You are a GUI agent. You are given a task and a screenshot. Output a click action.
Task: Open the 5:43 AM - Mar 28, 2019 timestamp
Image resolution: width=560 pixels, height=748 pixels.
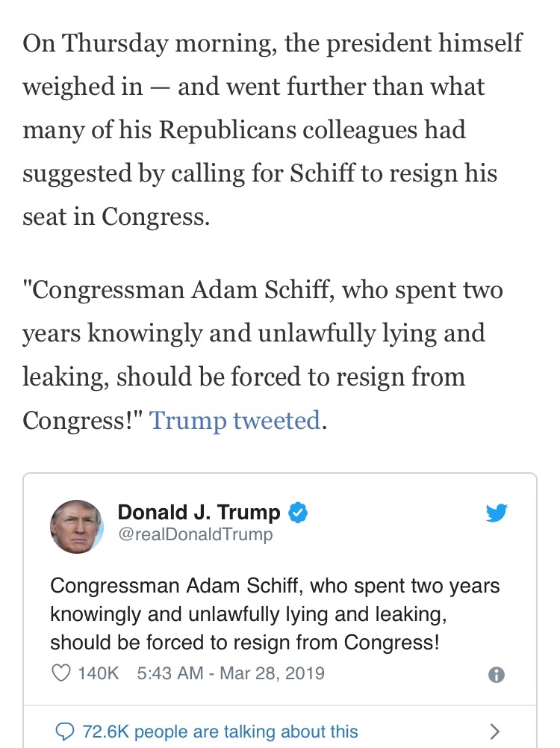point(231,673)
